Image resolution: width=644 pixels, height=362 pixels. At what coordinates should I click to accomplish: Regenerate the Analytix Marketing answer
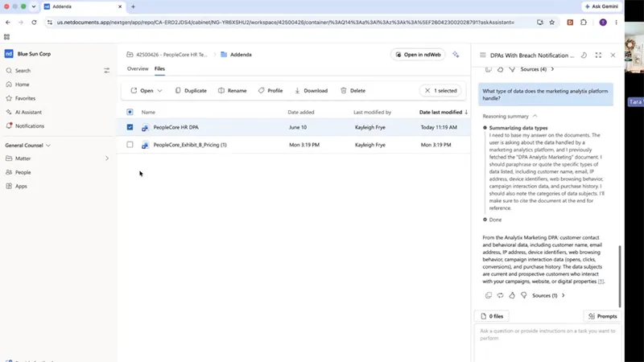pyautogui.click(x=500, y=295)
